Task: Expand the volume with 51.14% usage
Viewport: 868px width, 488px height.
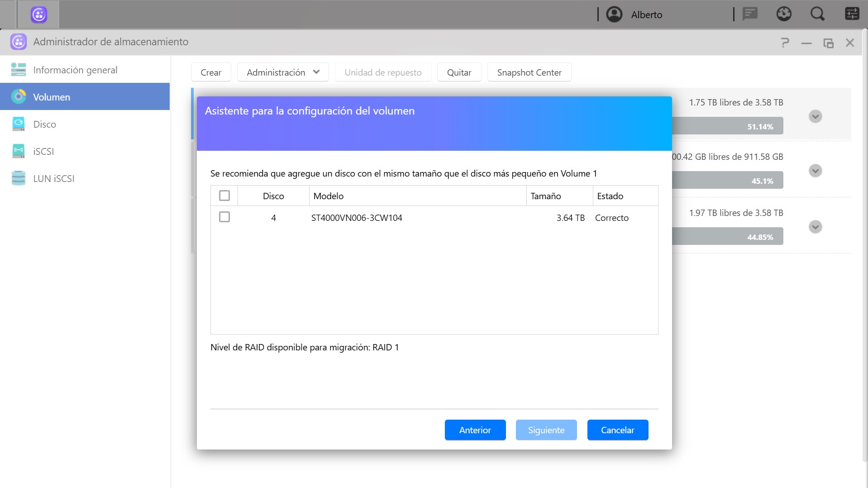Action: tap(815, 116)
